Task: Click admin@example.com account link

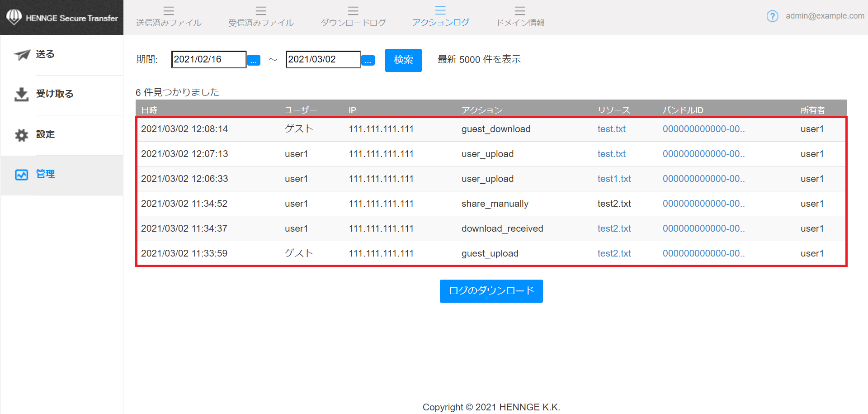Action: click(825, 16)
